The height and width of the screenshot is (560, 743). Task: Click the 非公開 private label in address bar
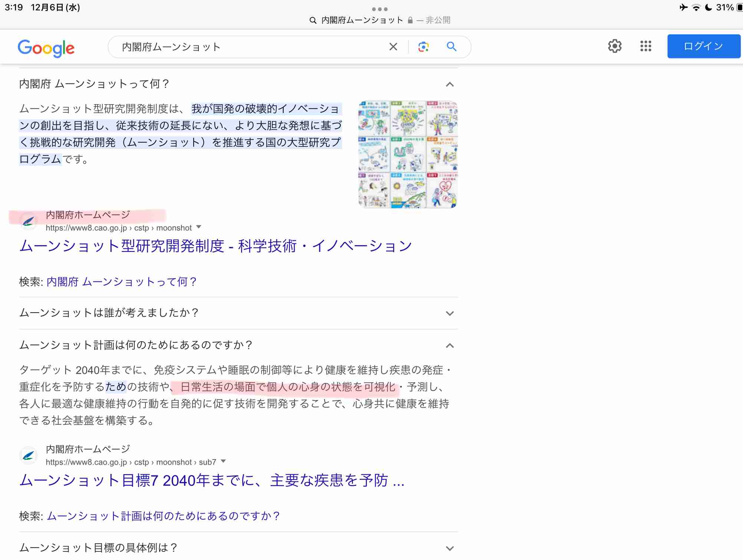click(x=438, y=20)
